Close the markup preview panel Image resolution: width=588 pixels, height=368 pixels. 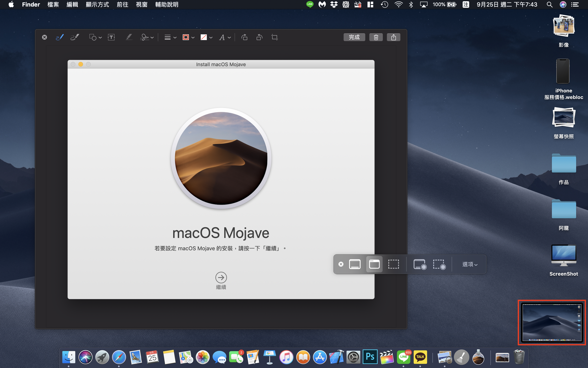click(45, 37)
